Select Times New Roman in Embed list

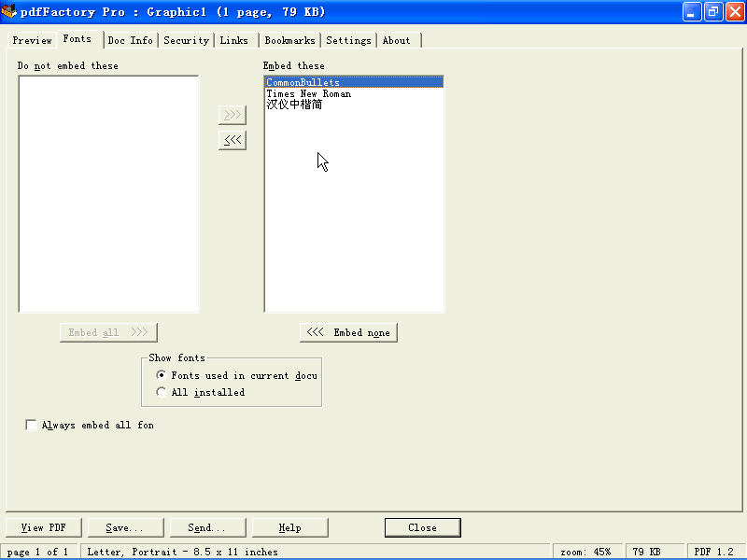pos(354,94)
